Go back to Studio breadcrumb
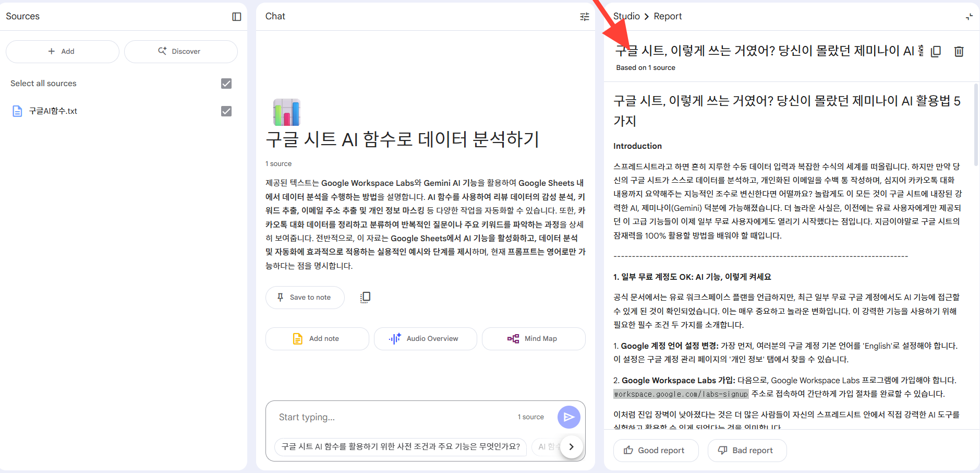Viewport: 980px width, 473px height. (x=626, y=16)
